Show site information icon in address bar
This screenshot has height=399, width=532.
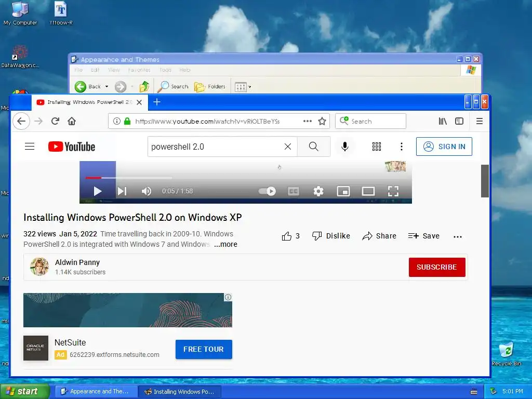point(117,121)
